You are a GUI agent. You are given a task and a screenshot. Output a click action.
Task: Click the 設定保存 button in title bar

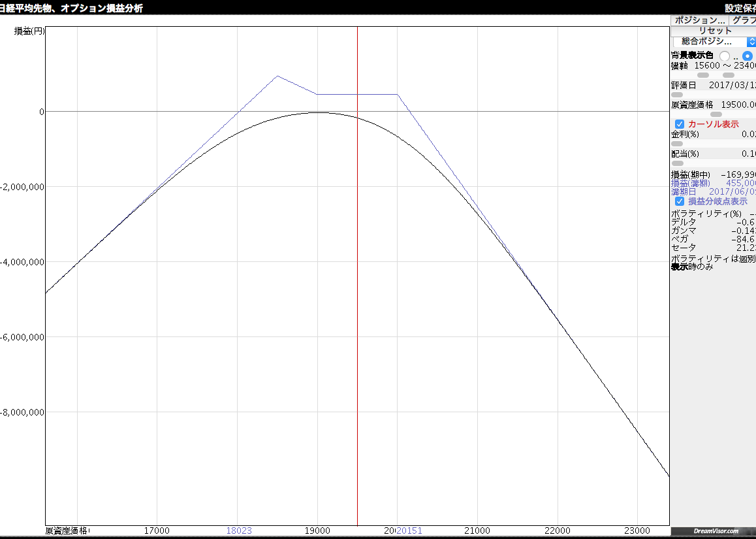tap(740, 8)
